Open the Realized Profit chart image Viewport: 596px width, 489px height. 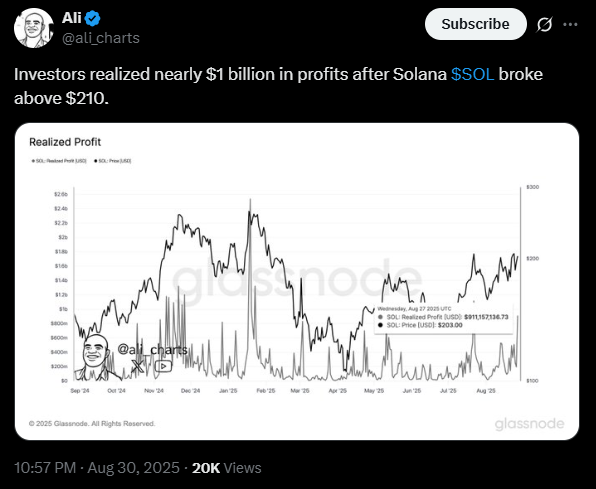coord(297,281)
